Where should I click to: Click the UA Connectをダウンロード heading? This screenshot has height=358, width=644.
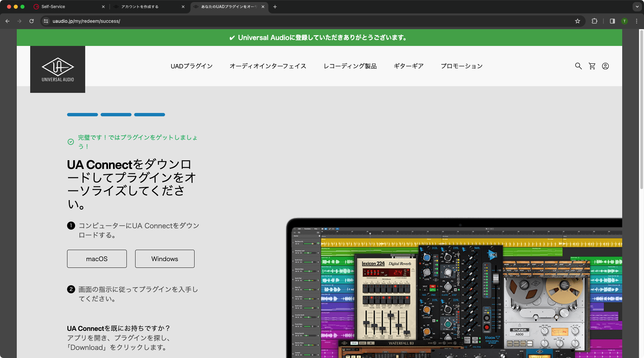(131, 184)
